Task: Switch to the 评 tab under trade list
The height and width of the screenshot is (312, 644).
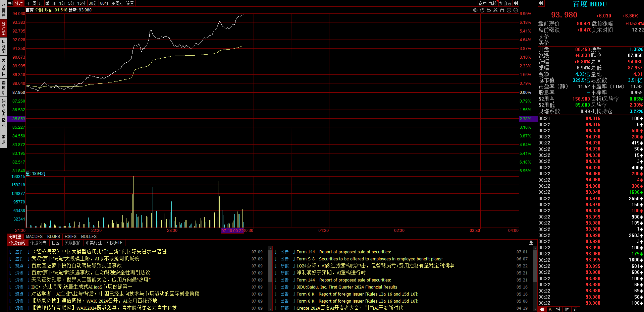Action: tap(575, 309)
